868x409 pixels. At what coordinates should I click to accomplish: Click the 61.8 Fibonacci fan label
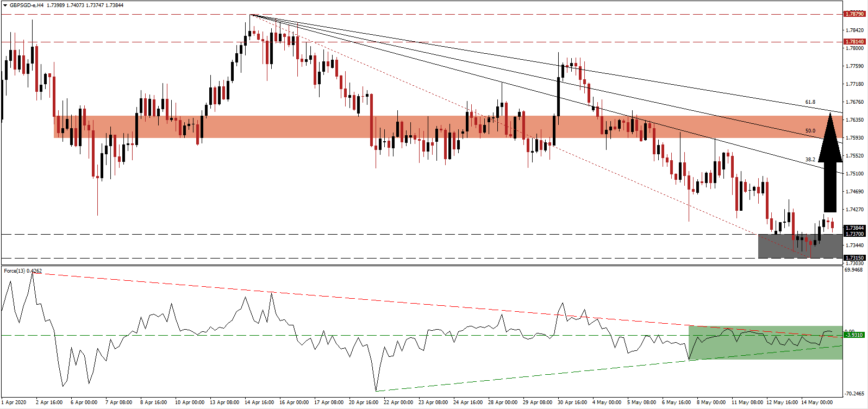(x=810, y=102)
